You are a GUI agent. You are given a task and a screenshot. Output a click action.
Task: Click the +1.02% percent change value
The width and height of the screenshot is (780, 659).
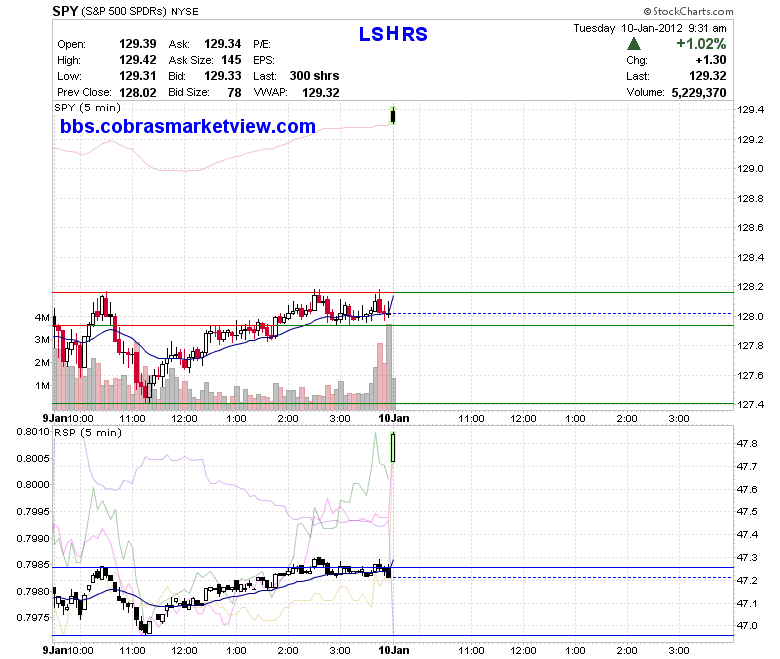[x=701, y=44]
